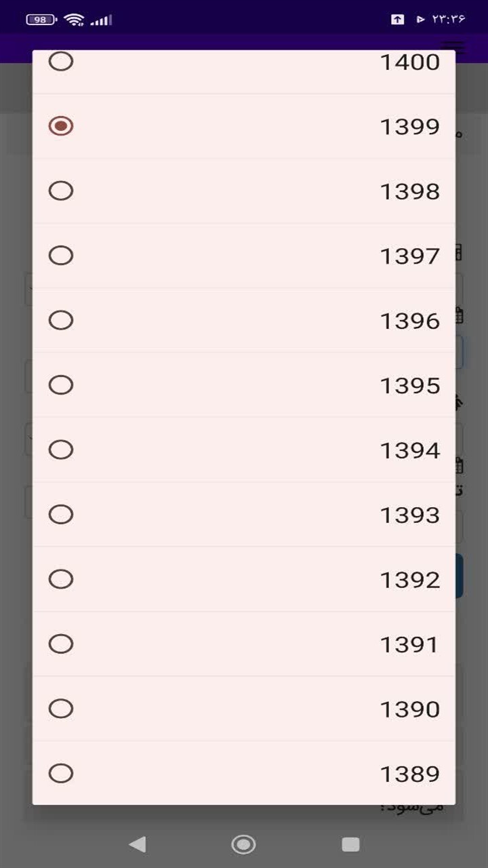The image size is (488, 868).
Task: Choose the 1398 radio option
Action: tap(61, 191)
